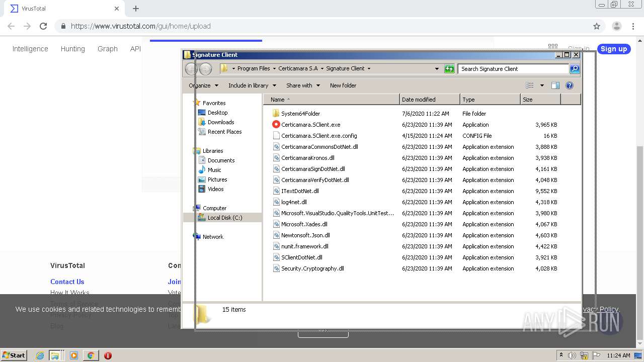Click the log4net.dll file icon

[x=276, y=202]
